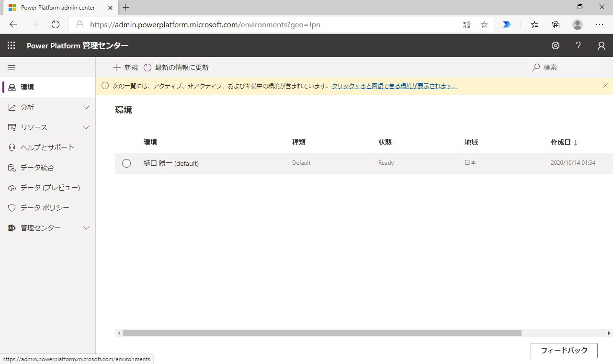Add page to favorites star icon

coord(484,24)
